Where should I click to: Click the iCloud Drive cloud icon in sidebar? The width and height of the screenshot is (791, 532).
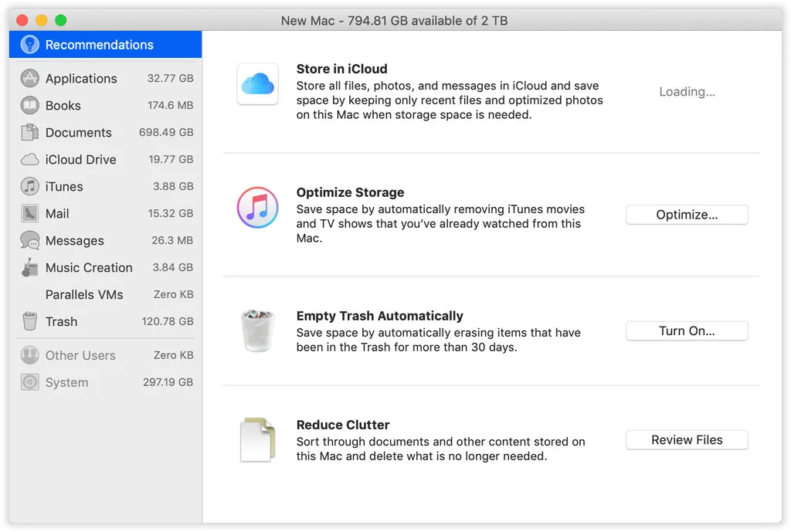point(30,159)
